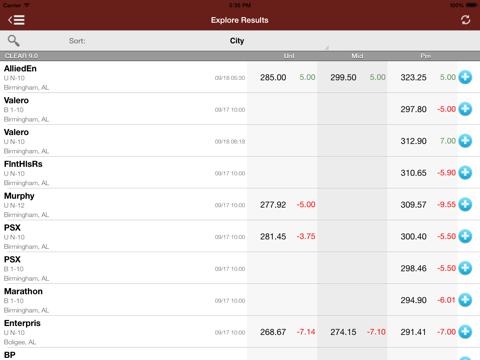This screenshot has height=360, width=480.
Task: Select the -3.75 change in PSX row
Action: coord(306,236)
